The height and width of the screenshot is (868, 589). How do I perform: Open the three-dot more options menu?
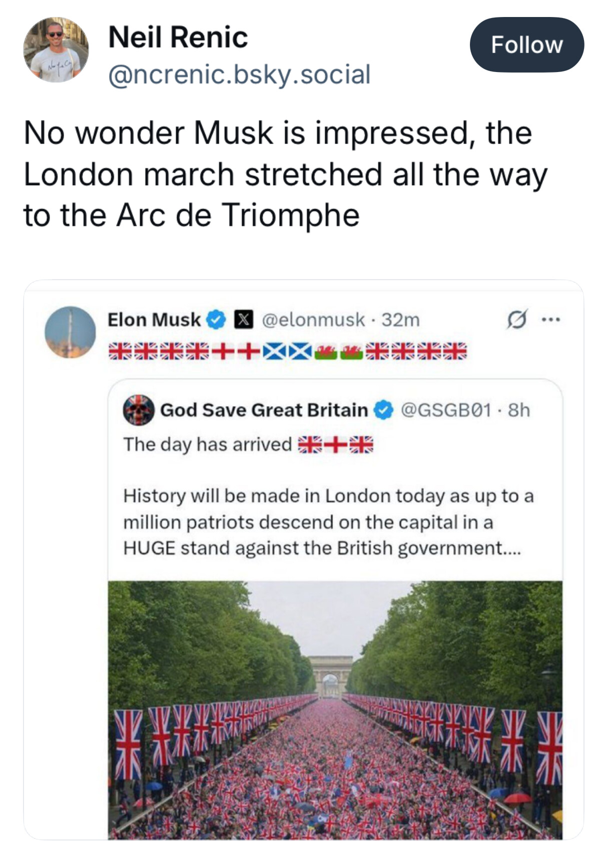coord(550,319)
